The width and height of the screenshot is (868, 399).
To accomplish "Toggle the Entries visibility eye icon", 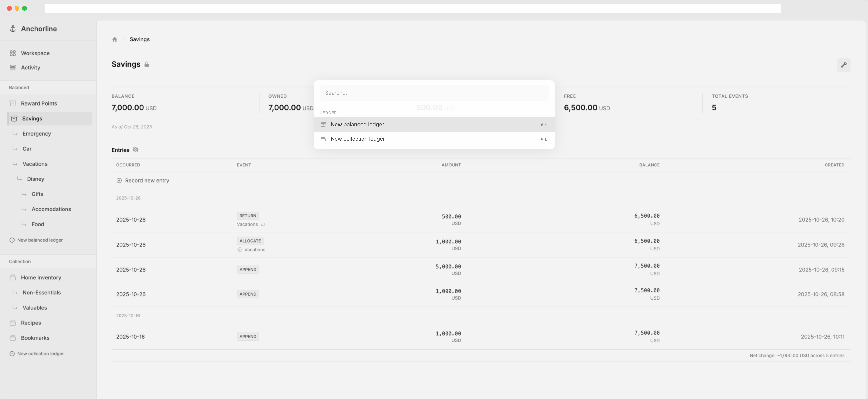I will pyautogui.click(x=135, y=150).
